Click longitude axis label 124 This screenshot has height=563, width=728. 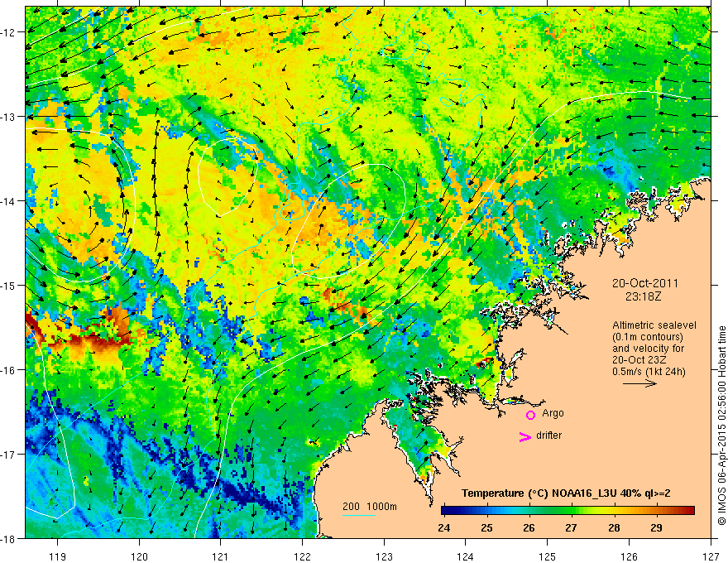[466, 556]
